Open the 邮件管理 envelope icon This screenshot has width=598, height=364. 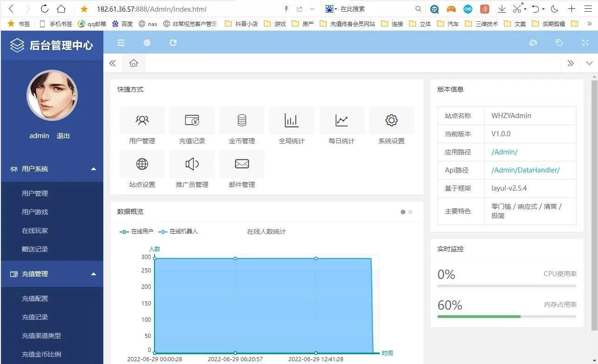242,164
